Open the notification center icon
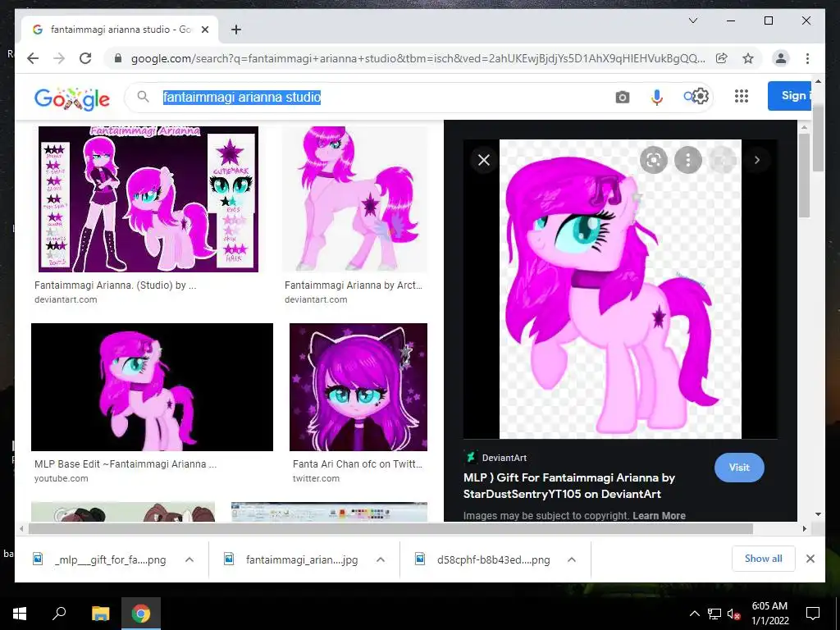The height and width of the screenshot is (630, 840). pyautogui.click(x=813, y=614)
